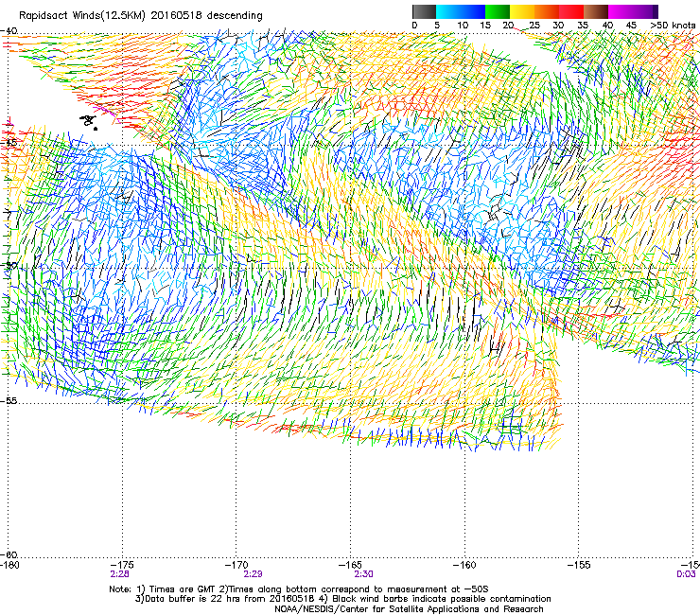Click the black island outline on the map
The image size is (700, 615).
tap(89, 122)
